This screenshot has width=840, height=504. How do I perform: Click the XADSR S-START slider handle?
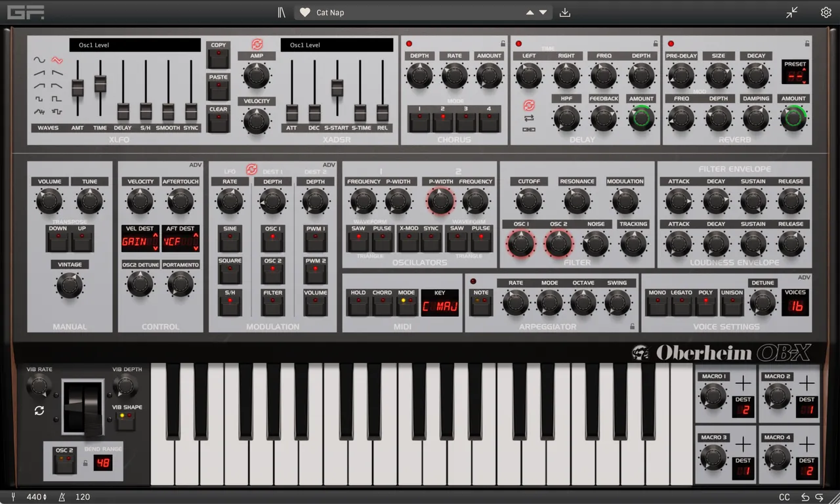(x=337, y=88)
